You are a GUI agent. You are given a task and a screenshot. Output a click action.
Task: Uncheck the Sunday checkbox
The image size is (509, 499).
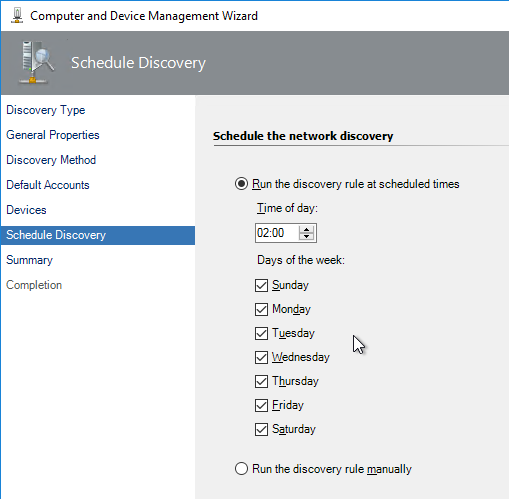[261, 285]
